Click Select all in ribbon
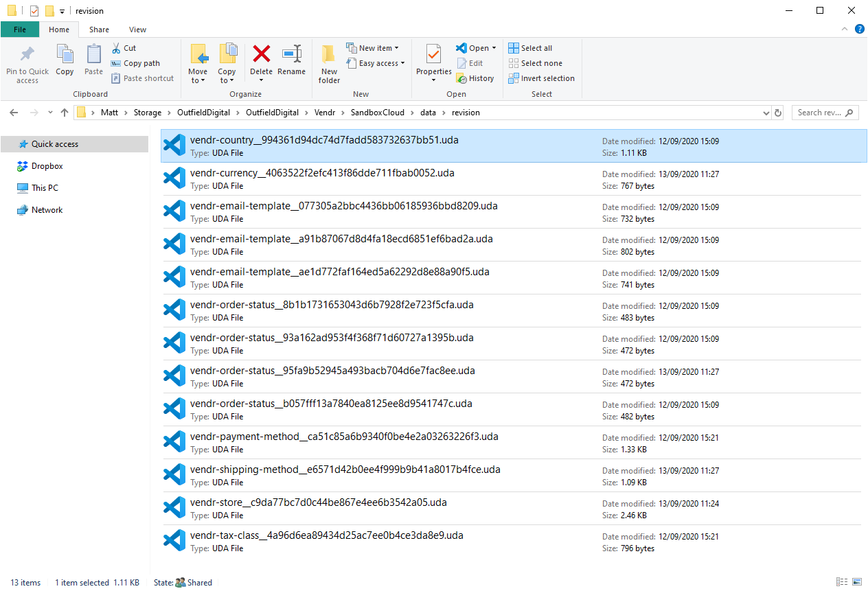 tap(530, 48)
